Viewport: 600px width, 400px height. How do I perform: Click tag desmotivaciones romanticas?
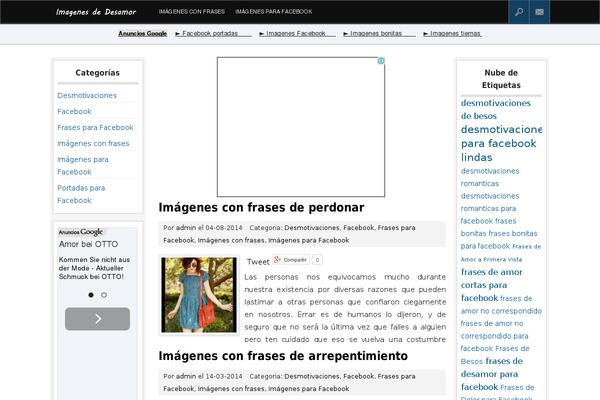(490, 177)
